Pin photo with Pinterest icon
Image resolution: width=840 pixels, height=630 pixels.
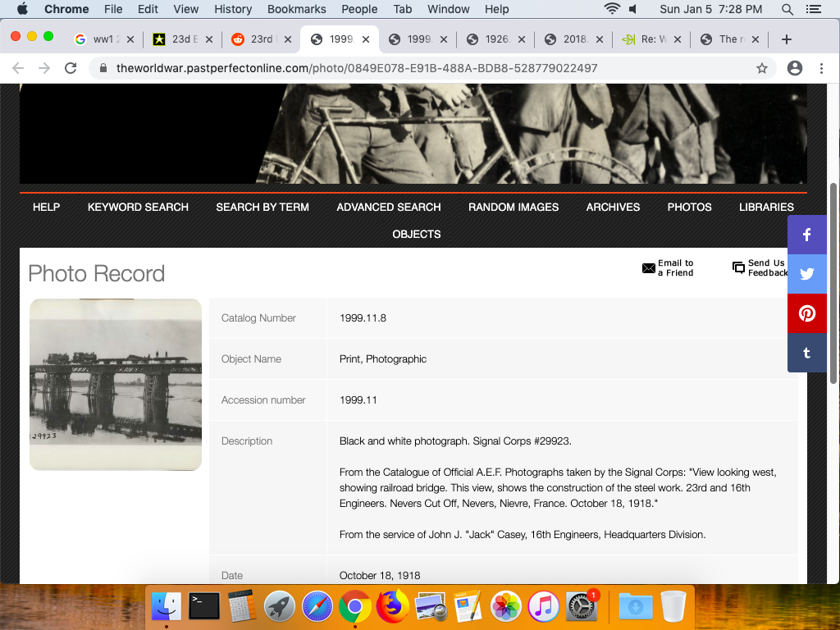pos(807,313)
